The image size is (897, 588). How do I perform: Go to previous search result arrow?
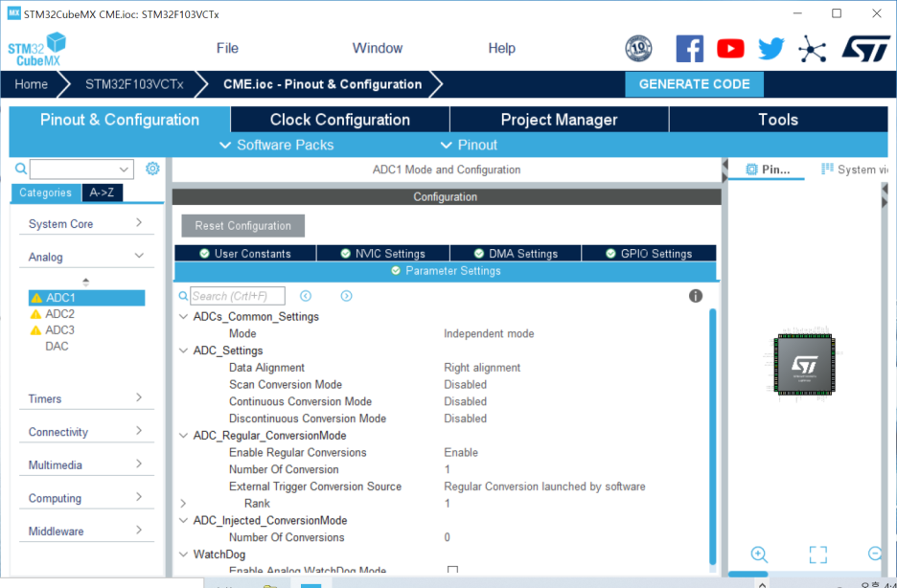(x=306, y=296)
